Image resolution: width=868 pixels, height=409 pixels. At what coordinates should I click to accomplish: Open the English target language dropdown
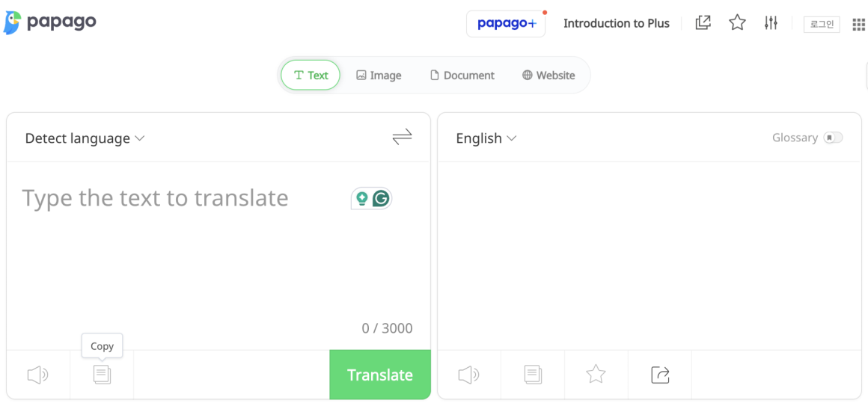pos(486,138)
